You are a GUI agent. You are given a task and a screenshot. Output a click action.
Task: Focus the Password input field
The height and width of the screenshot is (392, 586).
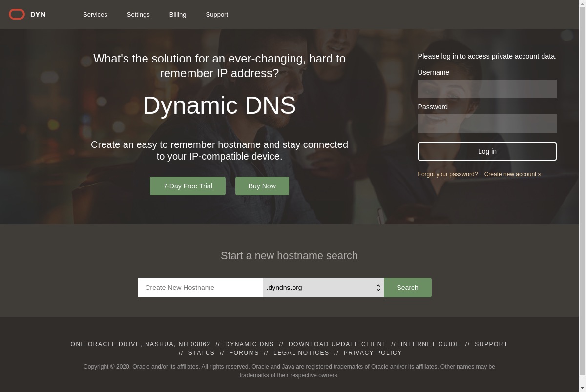tap(487, 124)
